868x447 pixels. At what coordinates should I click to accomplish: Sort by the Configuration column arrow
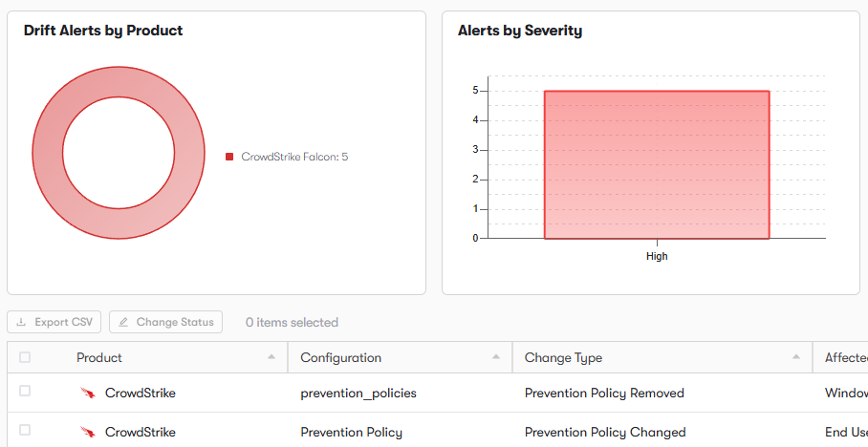coord(496,357)
